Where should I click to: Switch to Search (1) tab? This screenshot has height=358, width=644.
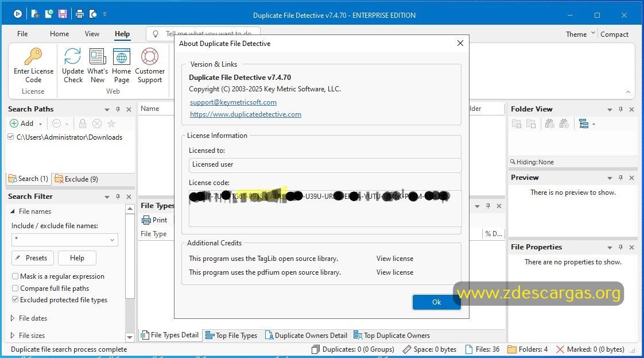pyautogui.click(x=28, y=179)
